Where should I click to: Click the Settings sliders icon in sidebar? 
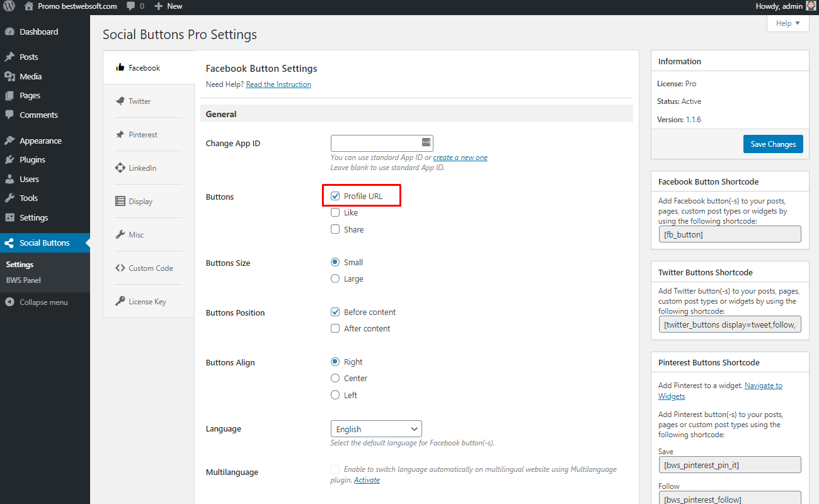coord(9,217)
